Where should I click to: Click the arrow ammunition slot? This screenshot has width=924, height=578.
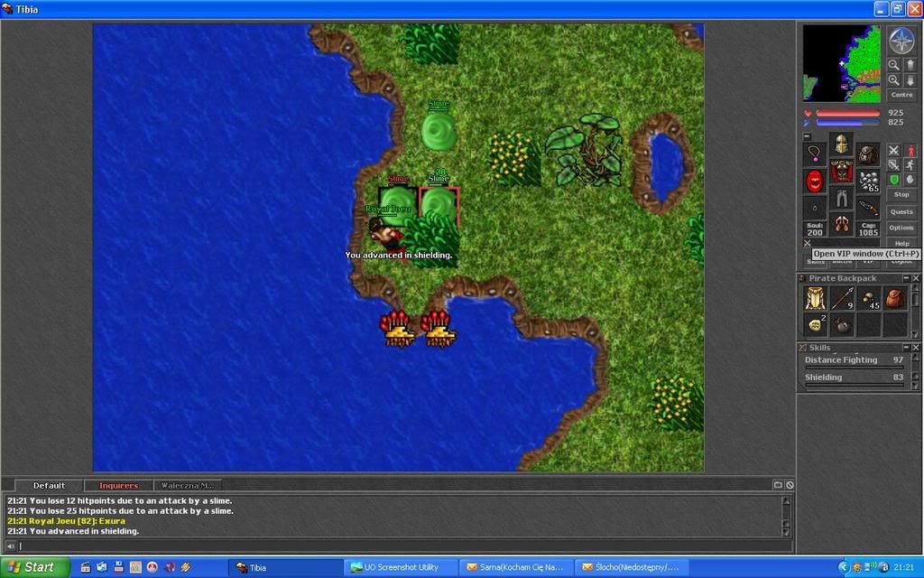pyautogui.click(x=868, y=208)
